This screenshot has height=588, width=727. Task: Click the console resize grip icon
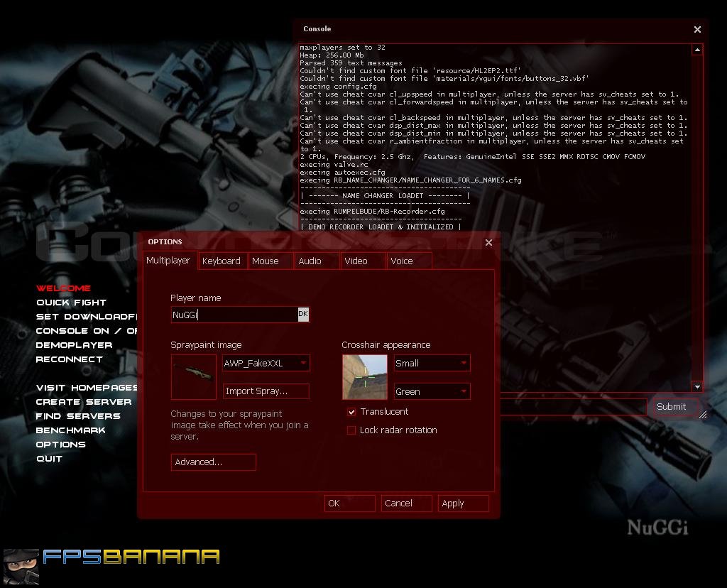pos(703,415)
